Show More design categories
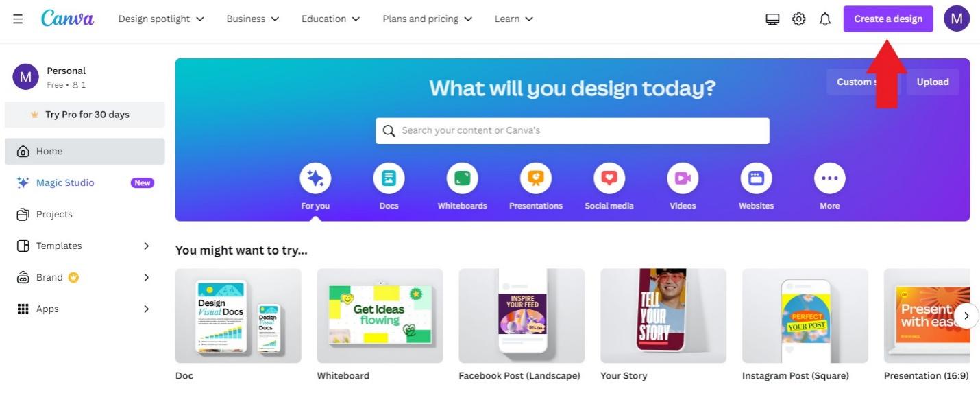Viewport: 980px width, 402px height. 830,179
